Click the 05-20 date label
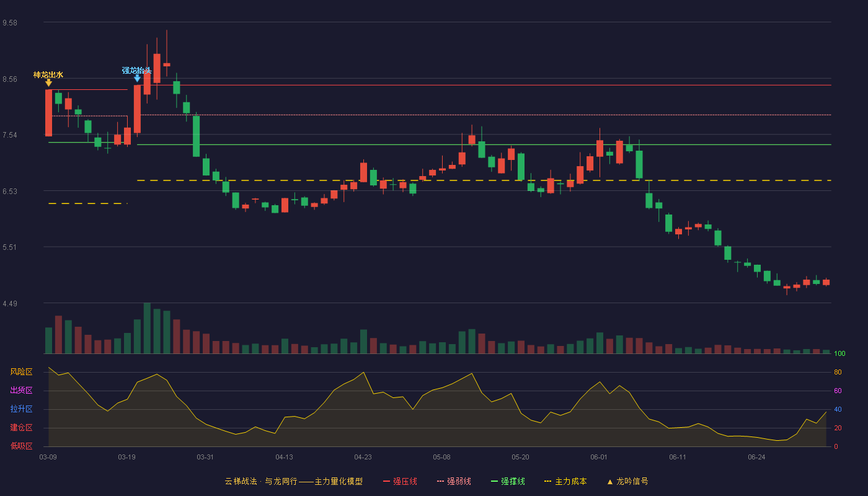 (520, 457)
